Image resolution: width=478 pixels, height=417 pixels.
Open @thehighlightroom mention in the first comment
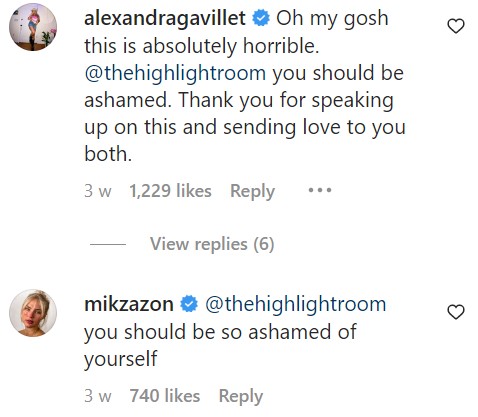pyautogui.click(x=175, y=73)
